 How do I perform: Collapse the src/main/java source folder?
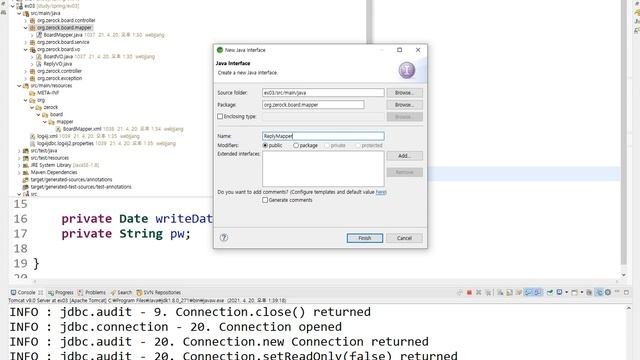(19, 13)
